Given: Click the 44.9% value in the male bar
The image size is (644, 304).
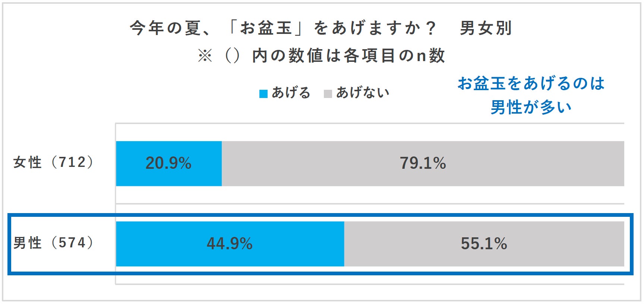Looking at the screenshot, I should pos(230,244).
